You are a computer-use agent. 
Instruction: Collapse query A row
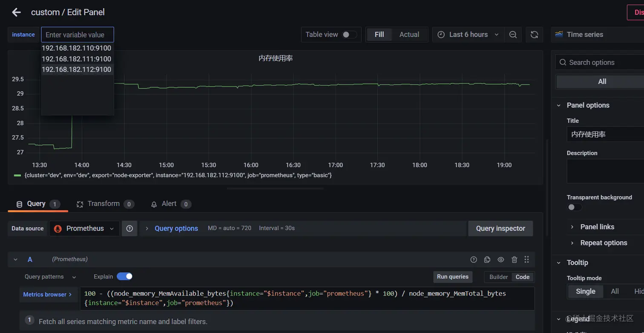(x=15, y=259)
